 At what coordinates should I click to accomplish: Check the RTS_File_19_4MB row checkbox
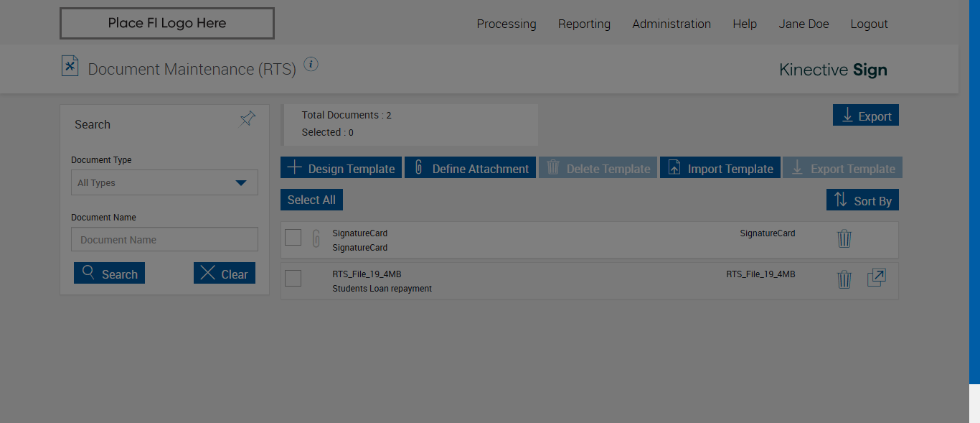pyautogui.click(x=293, y=278)
